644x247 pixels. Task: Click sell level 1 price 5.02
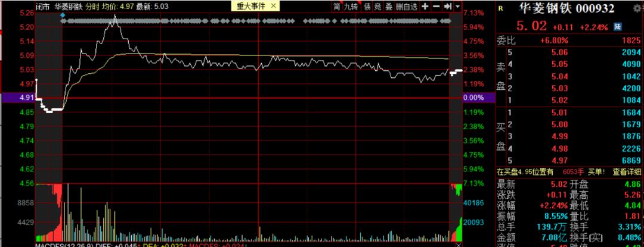(560, 101)
